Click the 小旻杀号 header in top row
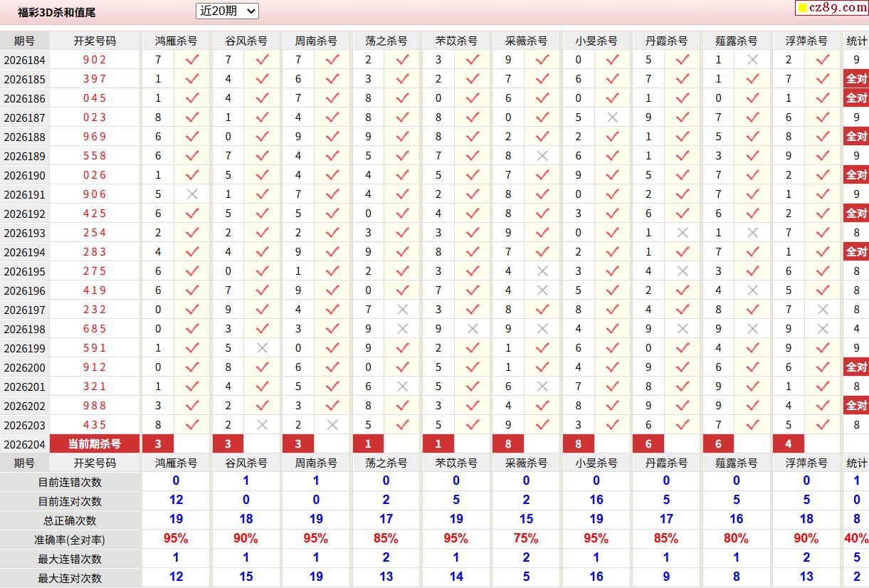 pyautogui.click(x=596, y=41)
